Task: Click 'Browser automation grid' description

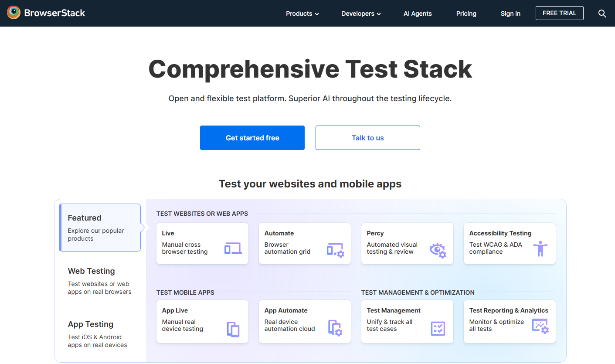Action: pos(287,248)
